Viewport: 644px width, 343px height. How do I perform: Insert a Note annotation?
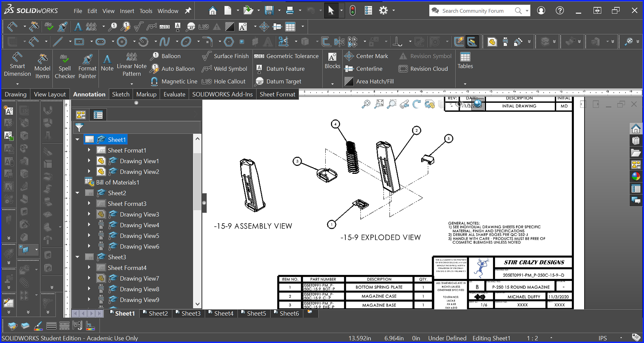click(107, 63)
